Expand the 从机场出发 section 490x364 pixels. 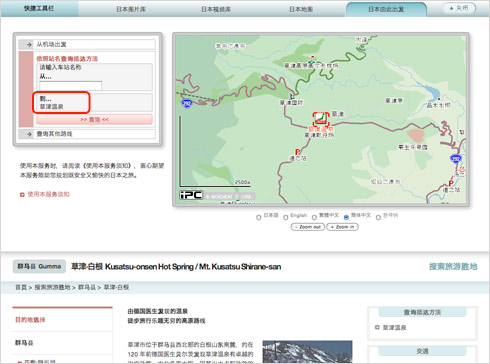(87, 44)
